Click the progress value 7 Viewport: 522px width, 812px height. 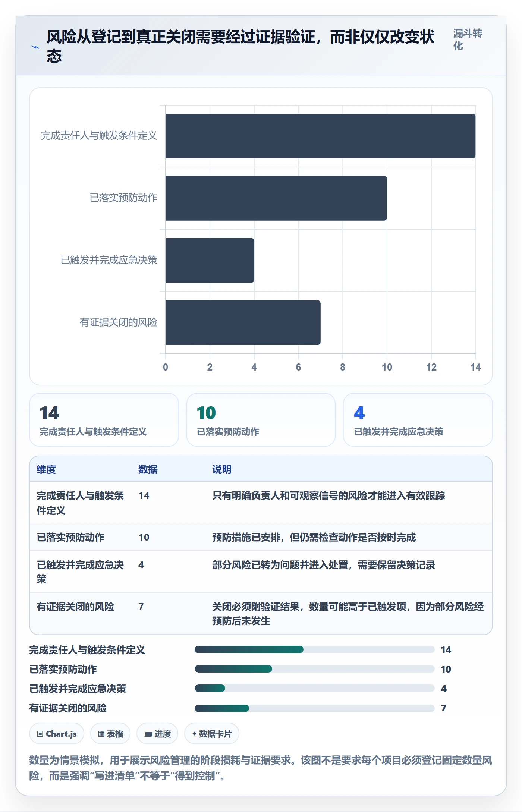click(444, 708)
